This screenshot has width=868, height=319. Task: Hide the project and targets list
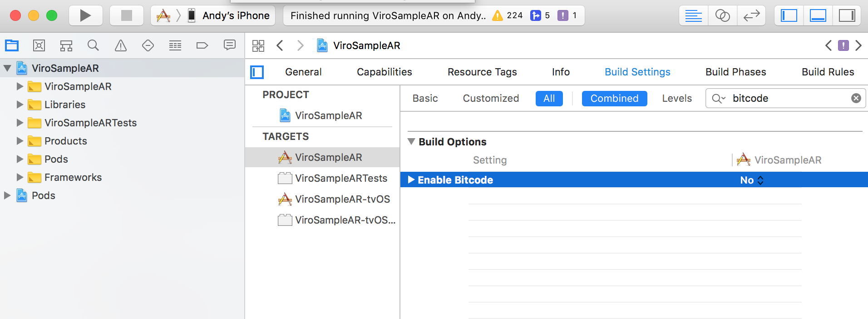(x=257, y=72)
